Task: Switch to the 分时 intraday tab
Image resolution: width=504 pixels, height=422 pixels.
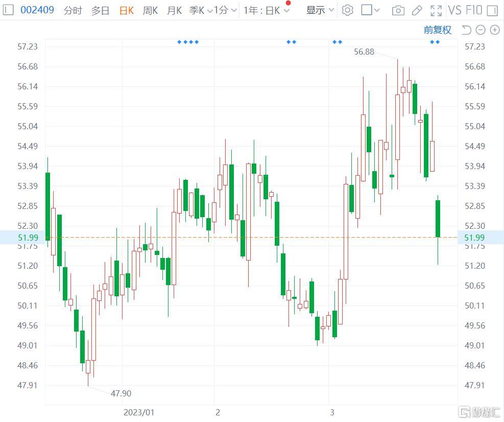Action: 73,11
